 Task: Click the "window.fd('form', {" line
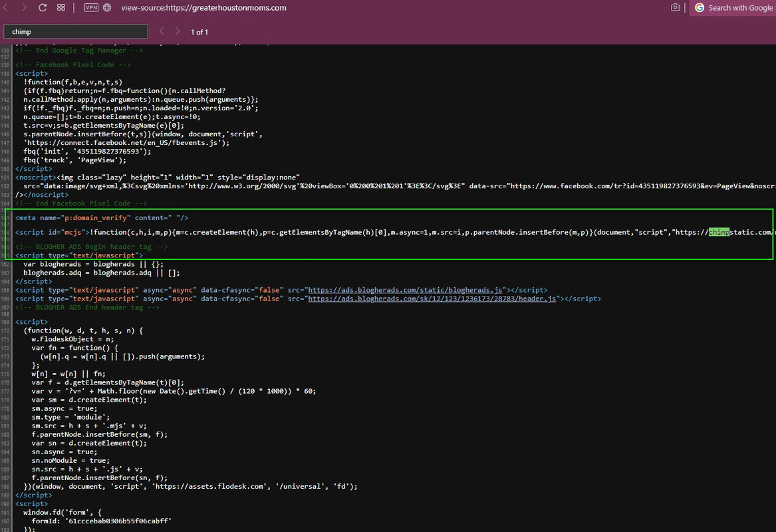tap(63, 512)
